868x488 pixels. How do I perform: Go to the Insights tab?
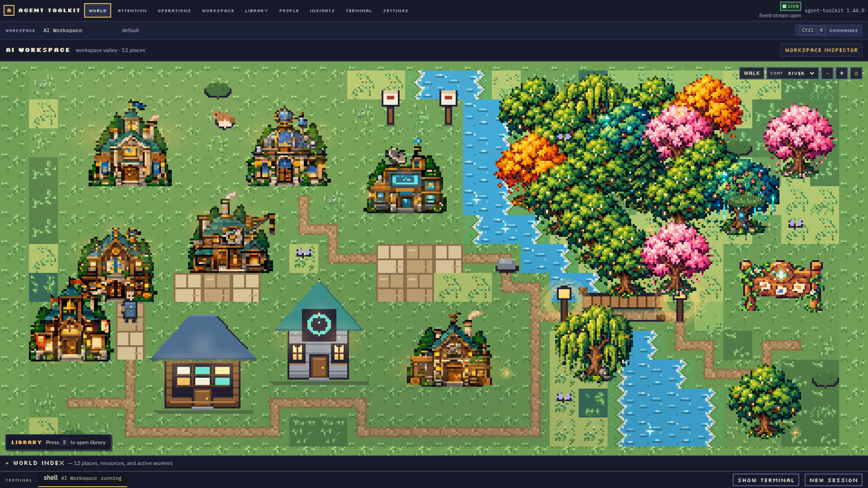click(x=322, y=10)
